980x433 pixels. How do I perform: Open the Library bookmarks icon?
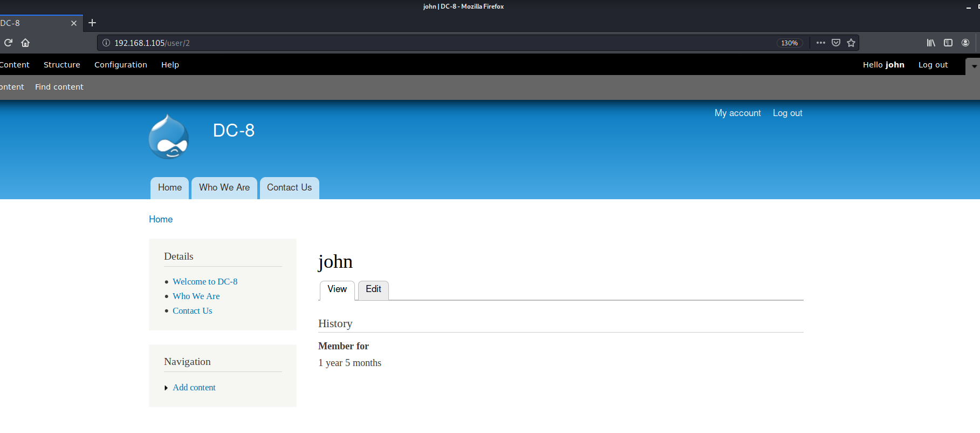pyautogui.click(x=931, y=43)
